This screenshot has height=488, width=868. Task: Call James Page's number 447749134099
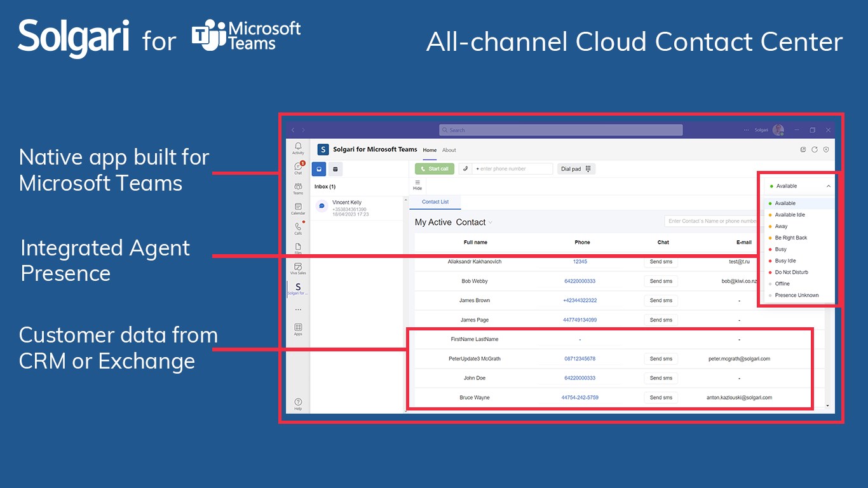[x=580, y=320]
